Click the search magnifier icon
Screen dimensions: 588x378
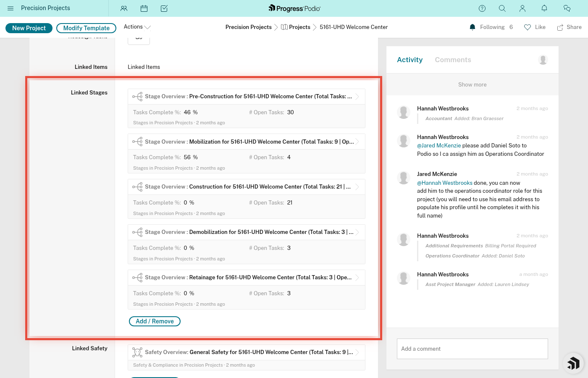(x=502, y=8)
